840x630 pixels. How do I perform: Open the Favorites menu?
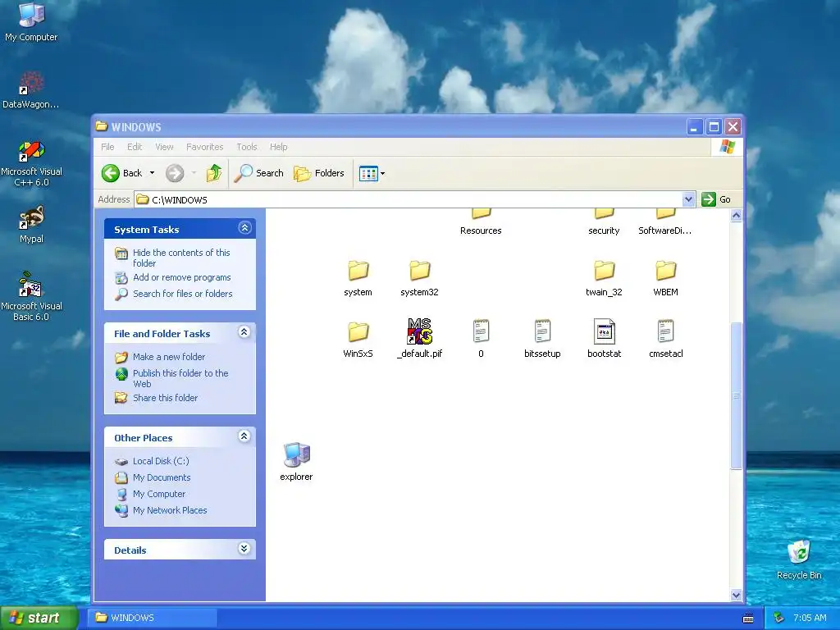[204, 147]
